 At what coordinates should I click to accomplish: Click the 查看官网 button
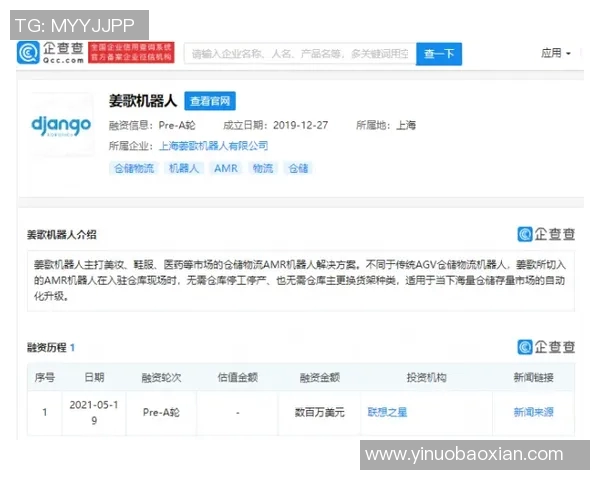(x=210, y=101)
